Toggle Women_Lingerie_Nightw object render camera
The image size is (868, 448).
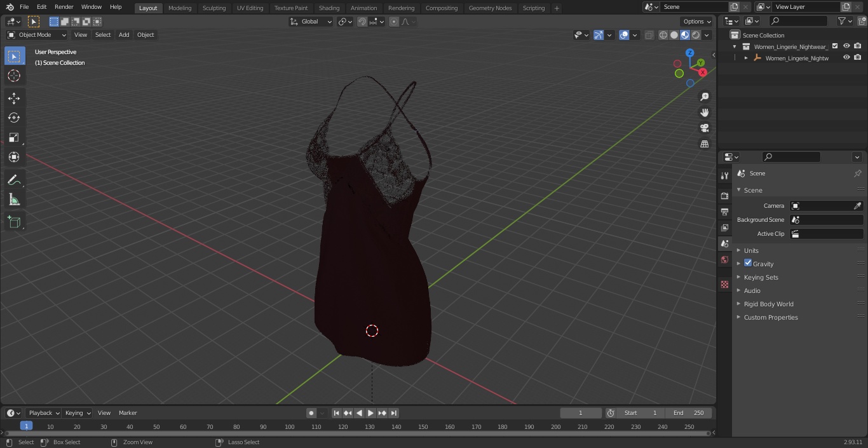pos(858,57)
